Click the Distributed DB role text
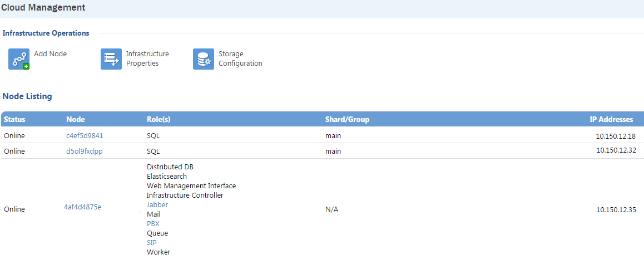Viewport: 644px width, 259px height. [x=170, y=167]
